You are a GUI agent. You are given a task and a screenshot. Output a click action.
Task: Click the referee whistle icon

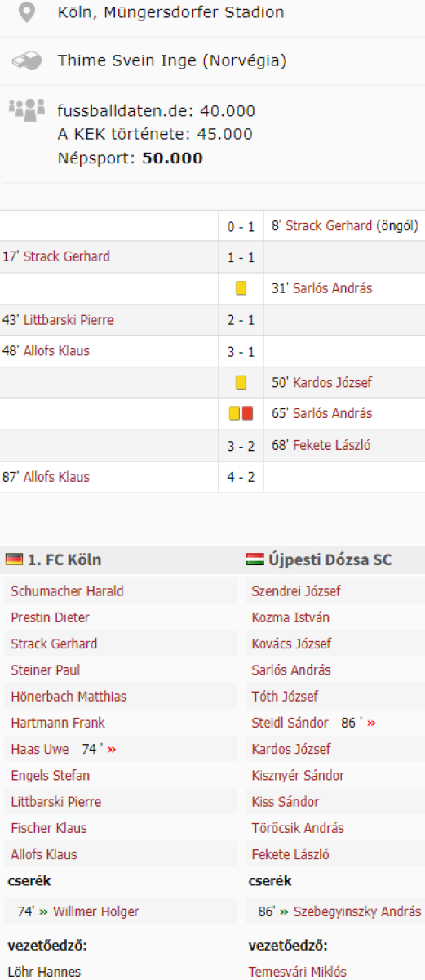coord(27,60)
